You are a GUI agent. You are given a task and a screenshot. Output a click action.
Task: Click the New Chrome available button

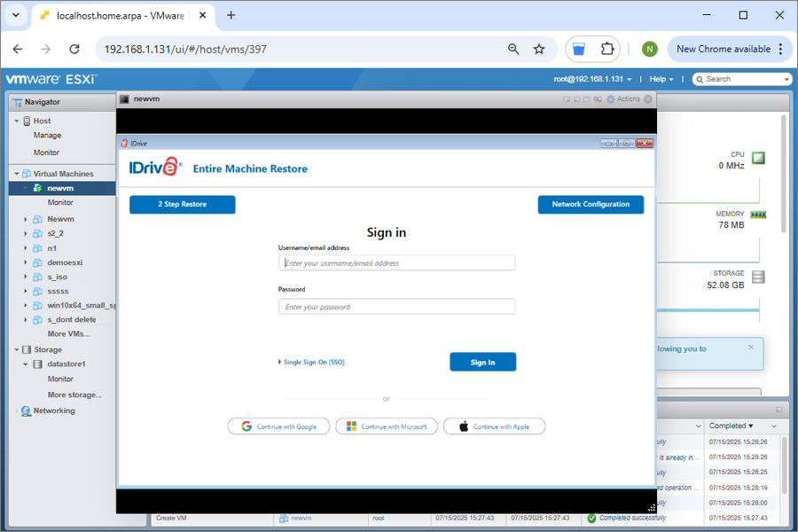730,50
